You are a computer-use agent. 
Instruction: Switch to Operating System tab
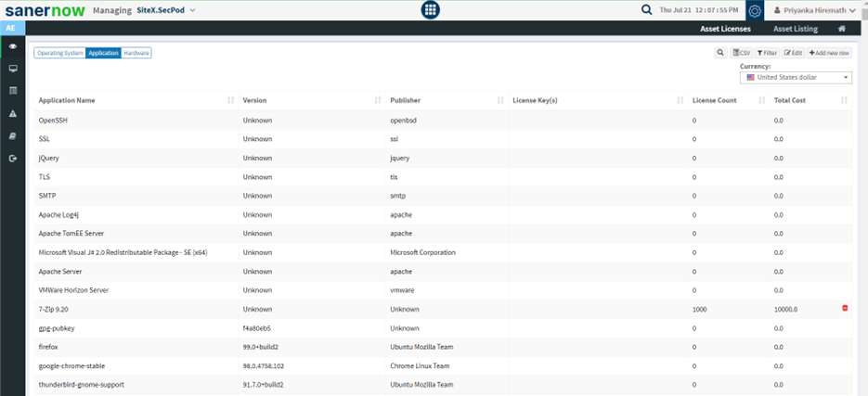59,53
